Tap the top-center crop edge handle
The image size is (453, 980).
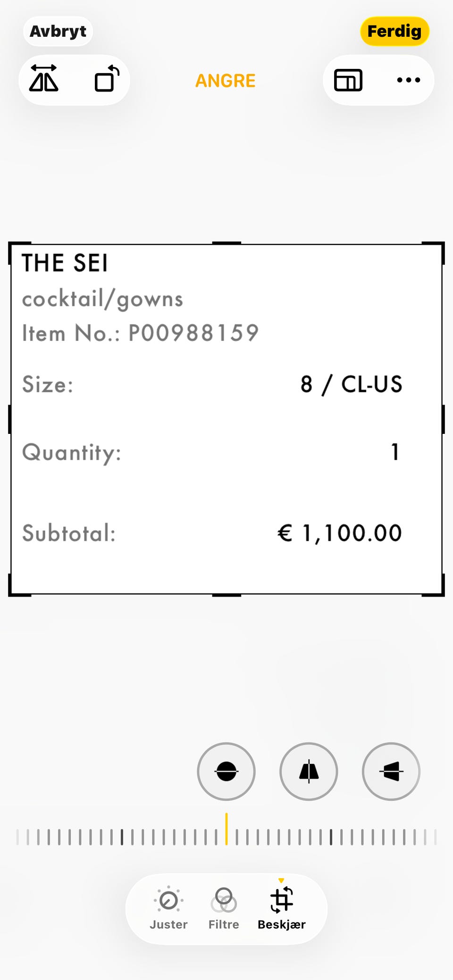click(226, 244)
